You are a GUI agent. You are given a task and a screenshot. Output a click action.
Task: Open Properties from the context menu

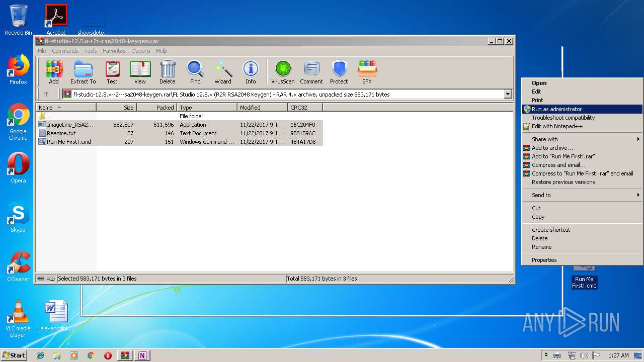[582, 260]
